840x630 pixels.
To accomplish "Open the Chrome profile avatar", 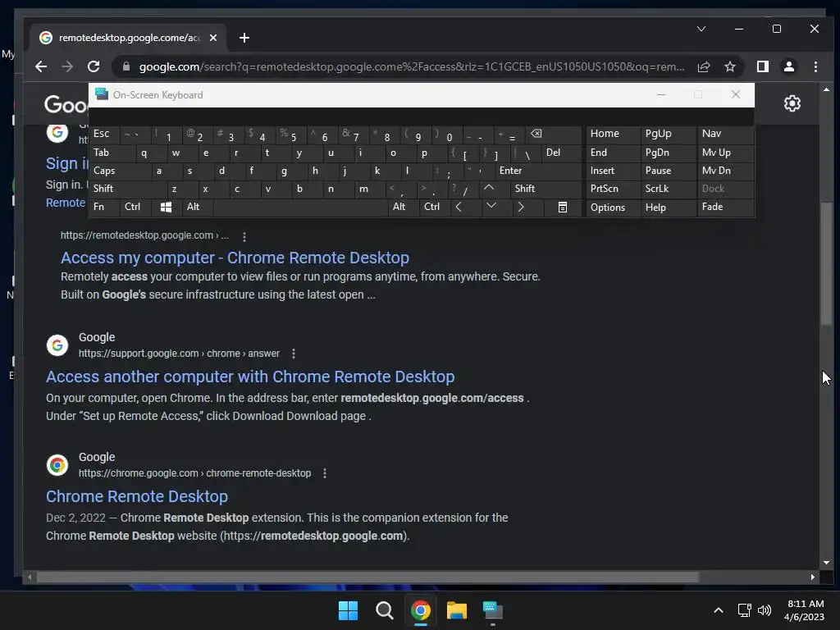I will pos(788,66).
